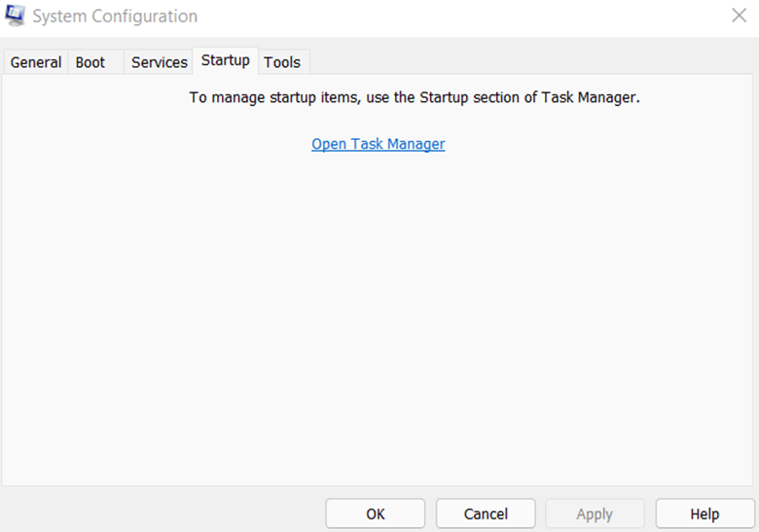Click the blank button-row area beside OK

[163, 514]
